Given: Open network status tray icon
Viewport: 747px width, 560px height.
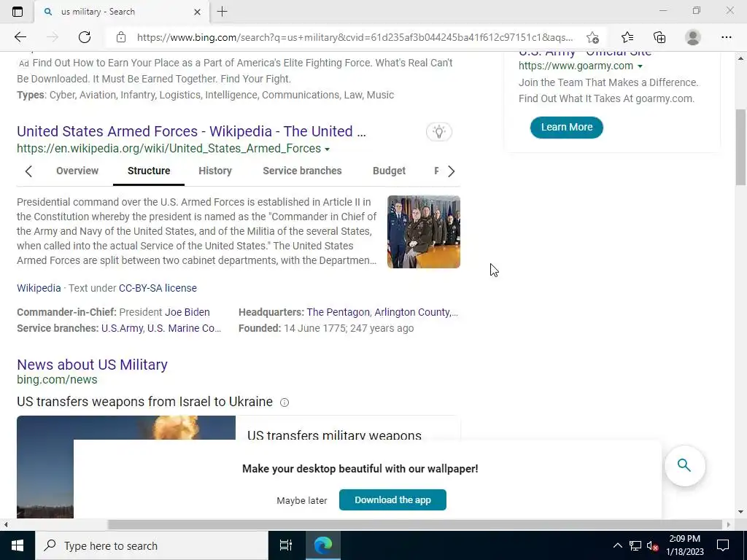Looking at the screenshot, I should coord(635,545).
